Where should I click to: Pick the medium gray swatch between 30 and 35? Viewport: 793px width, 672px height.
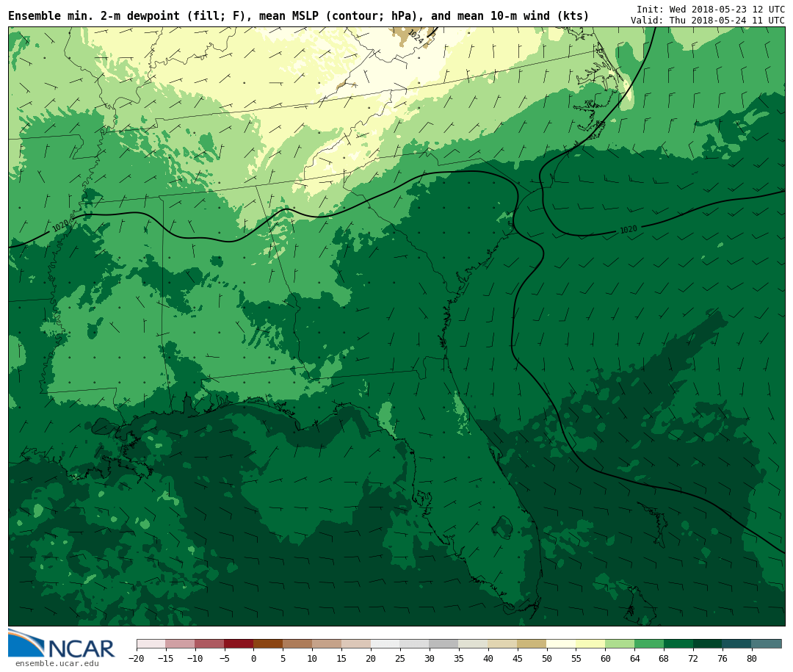(x=444, y=644)
